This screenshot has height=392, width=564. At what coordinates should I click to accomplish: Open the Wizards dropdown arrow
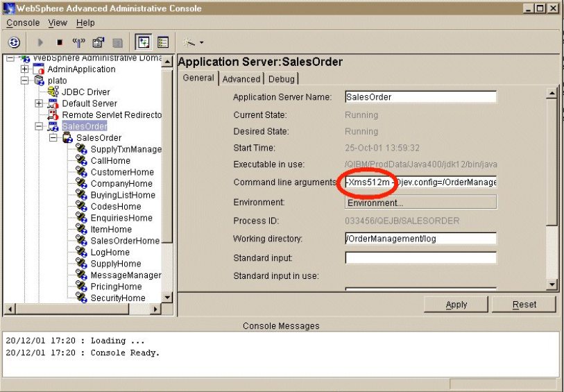201,42
